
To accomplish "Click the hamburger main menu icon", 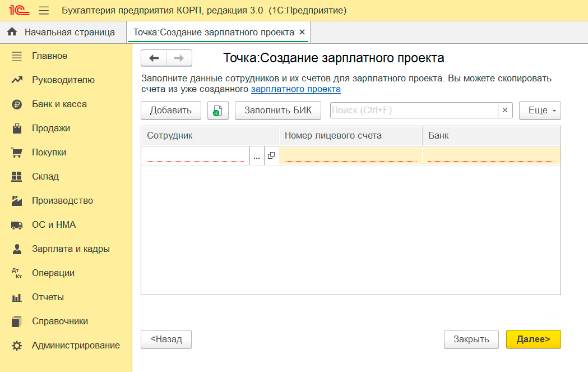I will point(44,11).
